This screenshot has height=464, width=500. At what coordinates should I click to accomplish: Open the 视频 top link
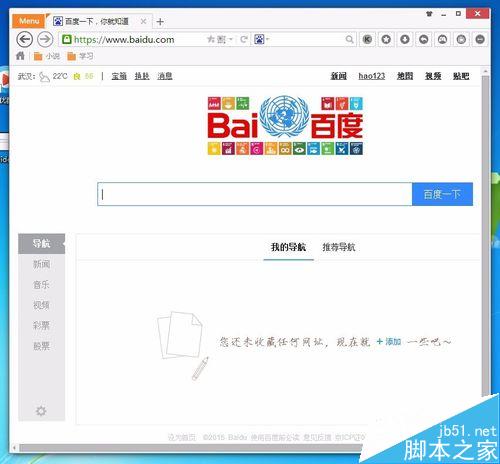pyautogui.click(x=433, y=76)
